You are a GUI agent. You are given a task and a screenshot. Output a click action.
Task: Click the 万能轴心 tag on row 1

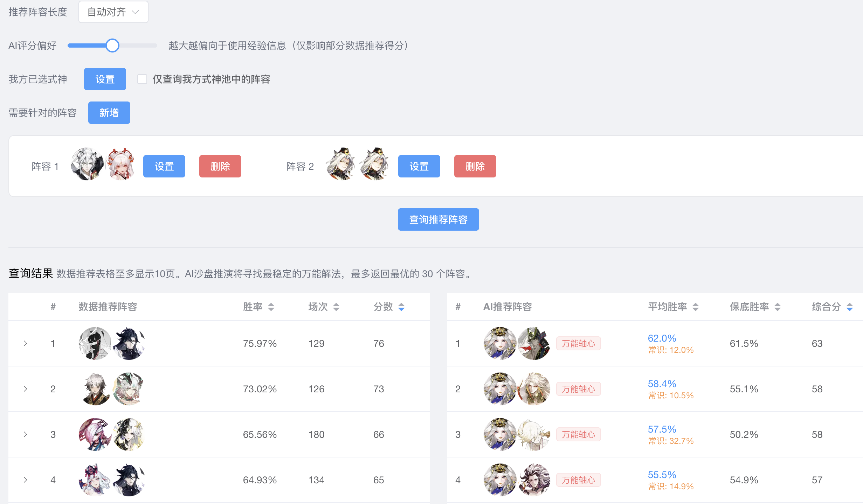coord(578,343)
